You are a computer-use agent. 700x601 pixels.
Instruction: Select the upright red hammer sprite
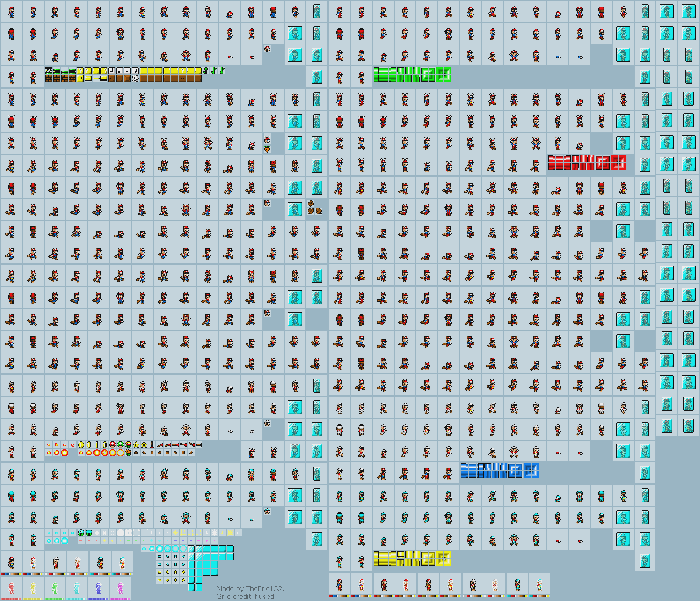152,445
